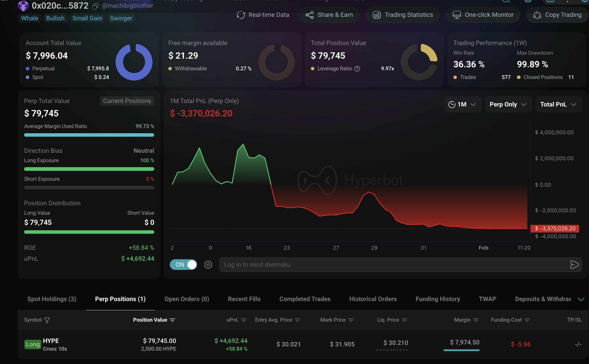Viewport: 589px width, 364px height.
Task: Open danmaku settings via the gear icon
Action: pyautogui.click(x=208, y=264)
